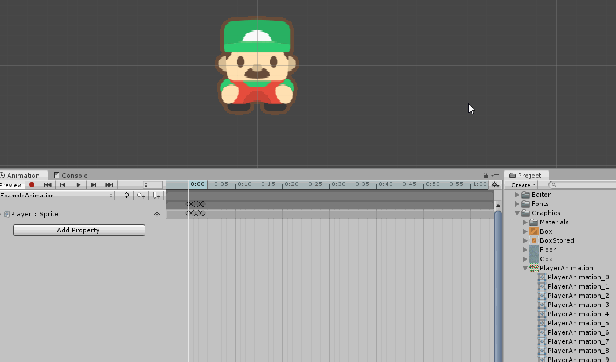The image size is (616, 362).
Task: Click the Add Property button
Action: coord(79,230)
